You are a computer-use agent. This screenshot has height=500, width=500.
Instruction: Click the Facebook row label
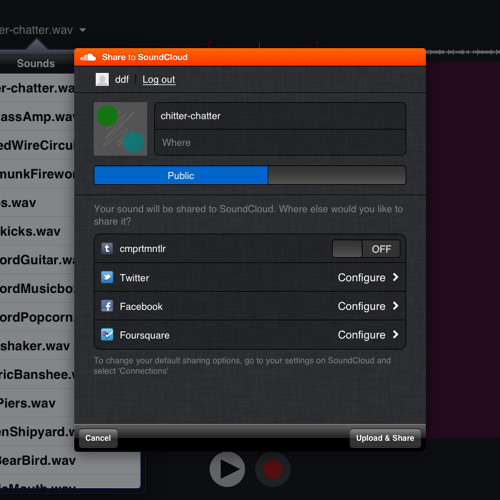coord(141,306)
